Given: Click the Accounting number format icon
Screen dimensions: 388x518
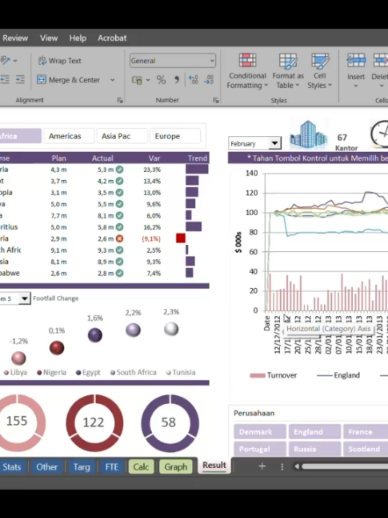Looking at the screenshot, I should click(137, 80).
